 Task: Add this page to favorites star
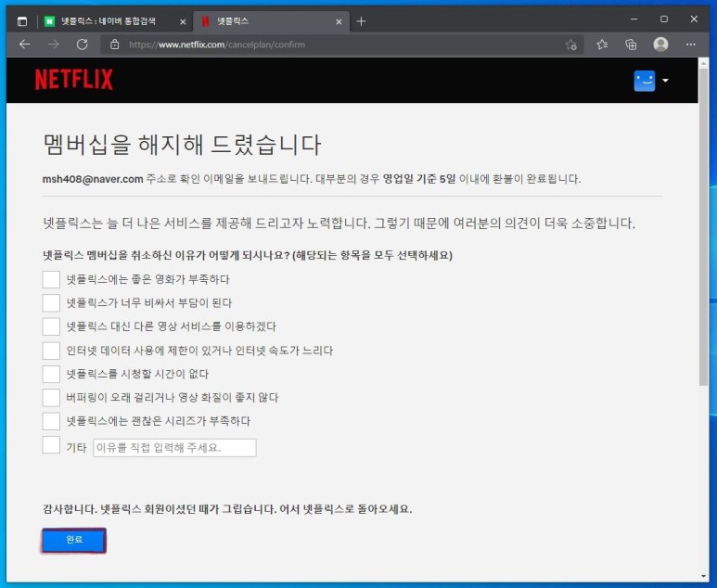point(570,45)
